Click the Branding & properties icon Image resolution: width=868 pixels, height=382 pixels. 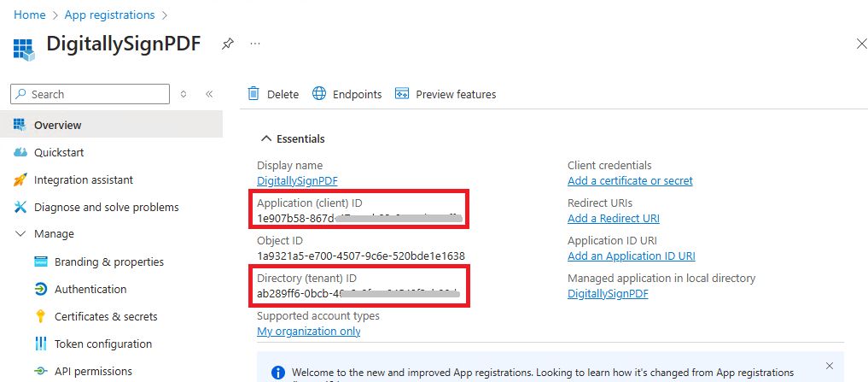click(x=41, y=262)
